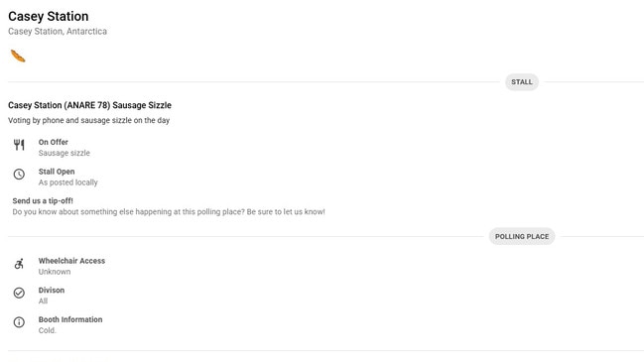Click the Casey Station (ANARE 78) Sausage Sizzle heading
Screen dimensions: 644x362
(89, 105)
